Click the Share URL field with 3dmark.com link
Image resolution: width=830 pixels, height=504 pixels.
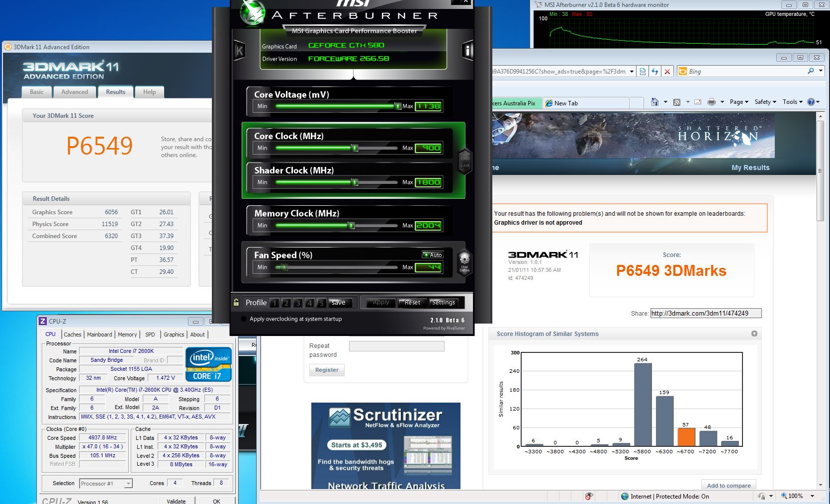point(706,313)
